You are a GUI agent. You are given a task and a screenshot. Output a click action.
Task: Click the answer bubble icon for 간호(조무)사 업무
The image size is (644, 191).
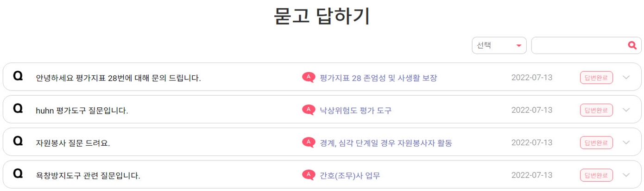pos(309,175)
